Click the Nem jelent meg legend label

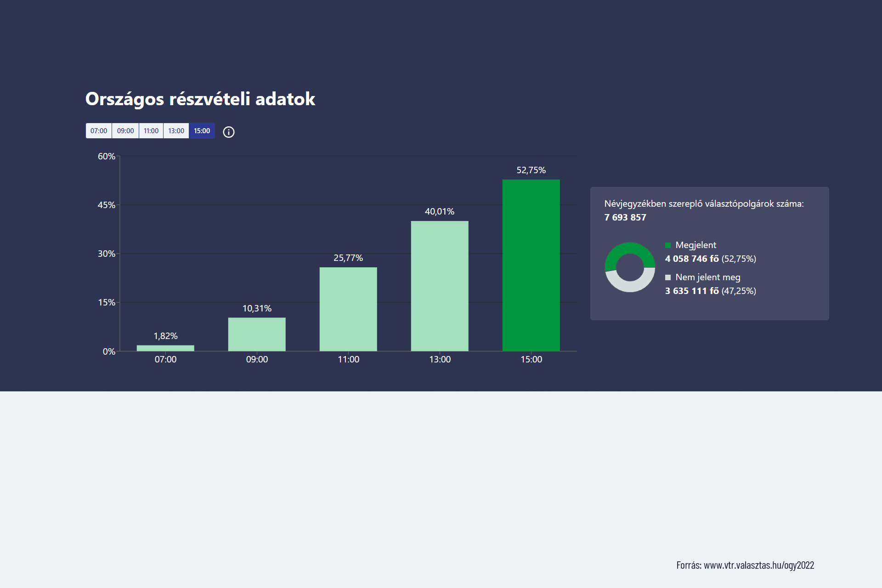pyautogui.click(x=707, y=277)
